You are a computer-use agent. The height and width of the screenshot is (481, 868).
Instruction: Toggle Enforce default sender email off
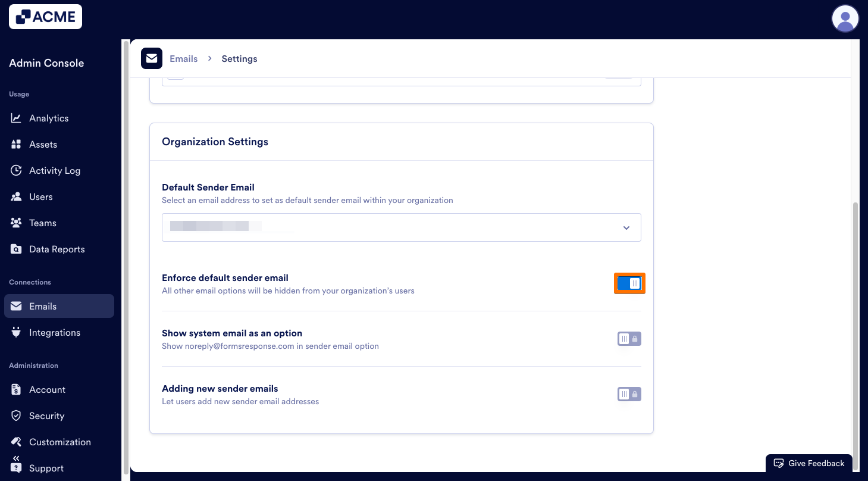pos(629,283)
